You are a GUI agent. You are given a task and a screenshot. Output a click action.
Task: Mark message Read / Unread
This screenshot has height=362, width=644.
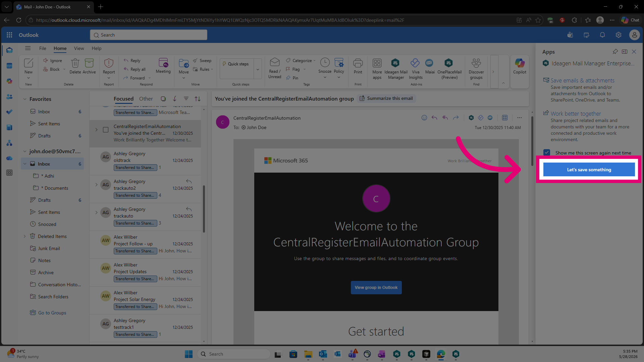click(x=275, y=69)
